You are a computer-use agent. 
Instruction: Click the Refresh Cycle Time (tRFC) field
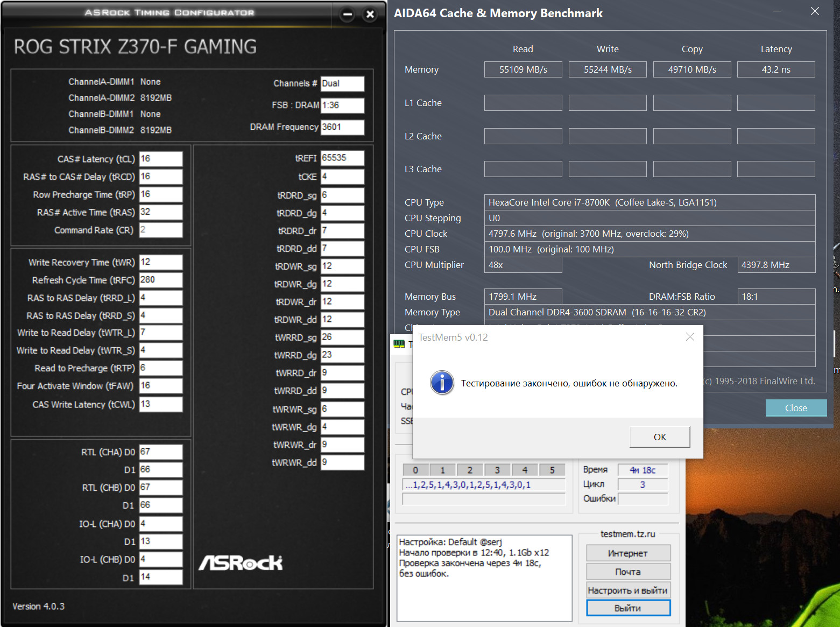[x=161, y=280]
